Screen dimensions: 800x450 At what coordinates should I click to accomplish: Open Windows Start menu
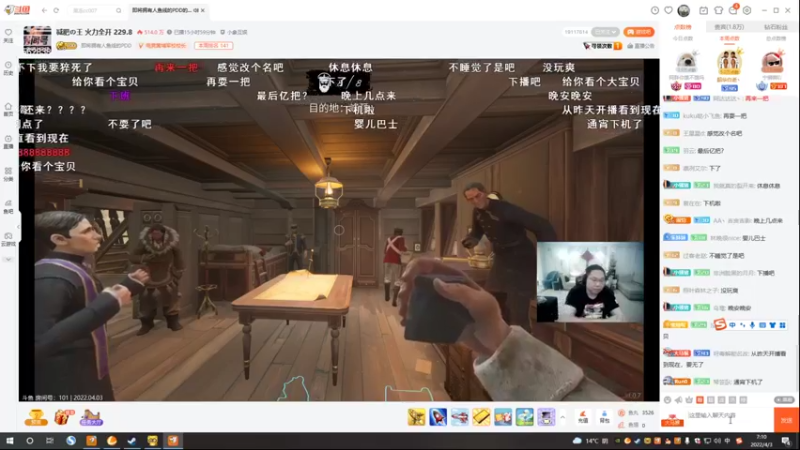9,441
